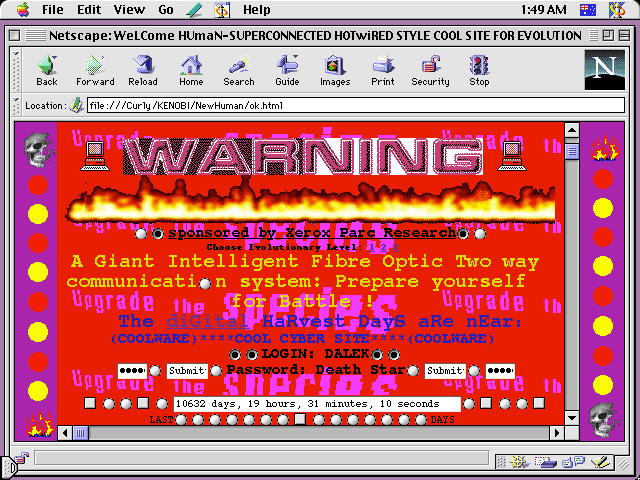Choose Evolutionary Level 2 link

point(384,247)
